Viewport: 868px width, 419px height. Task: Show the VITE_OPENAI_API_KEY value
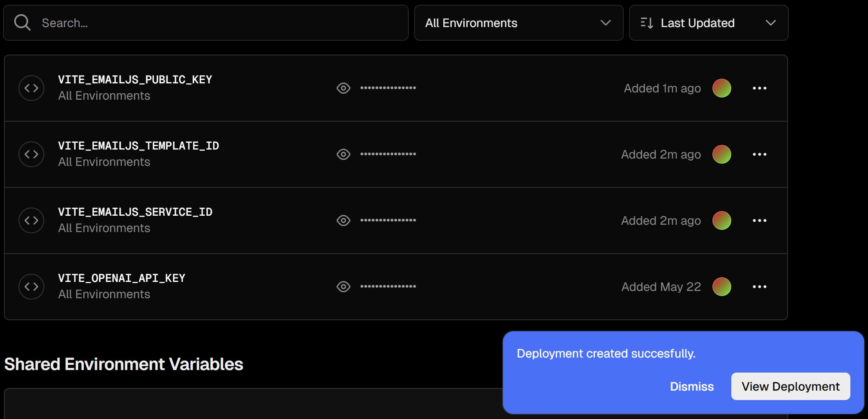343,287
